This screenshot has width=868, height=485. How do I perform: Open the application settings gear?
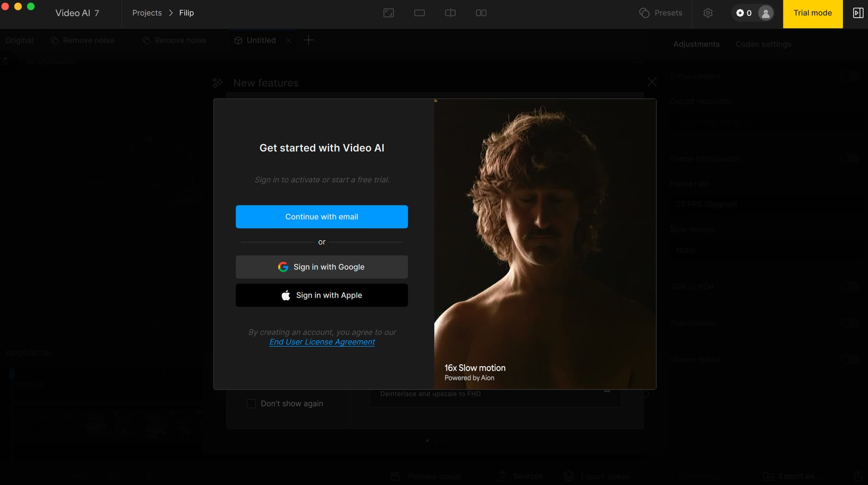point(708,13)
